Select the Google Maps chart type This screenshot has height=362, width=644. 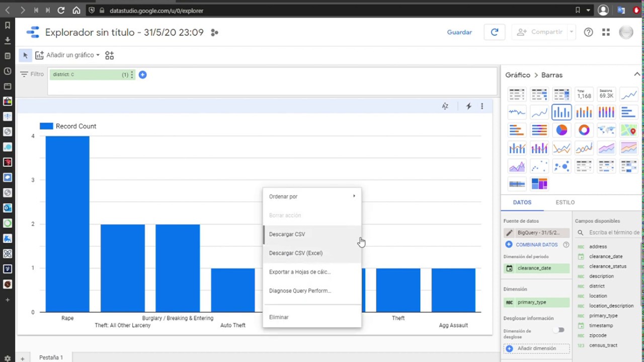tap(629, 130)
